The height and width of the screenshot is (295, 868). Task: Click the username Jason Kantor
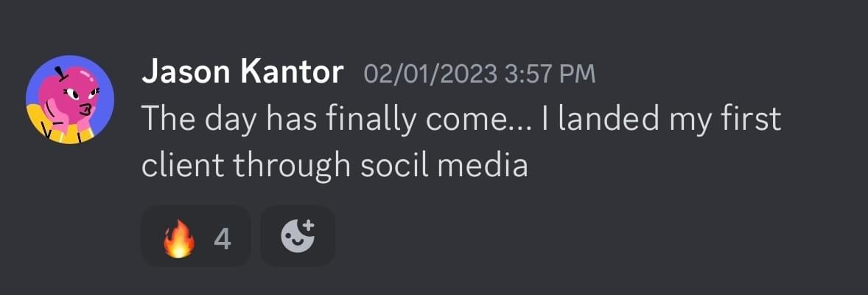tap(242, 73)
